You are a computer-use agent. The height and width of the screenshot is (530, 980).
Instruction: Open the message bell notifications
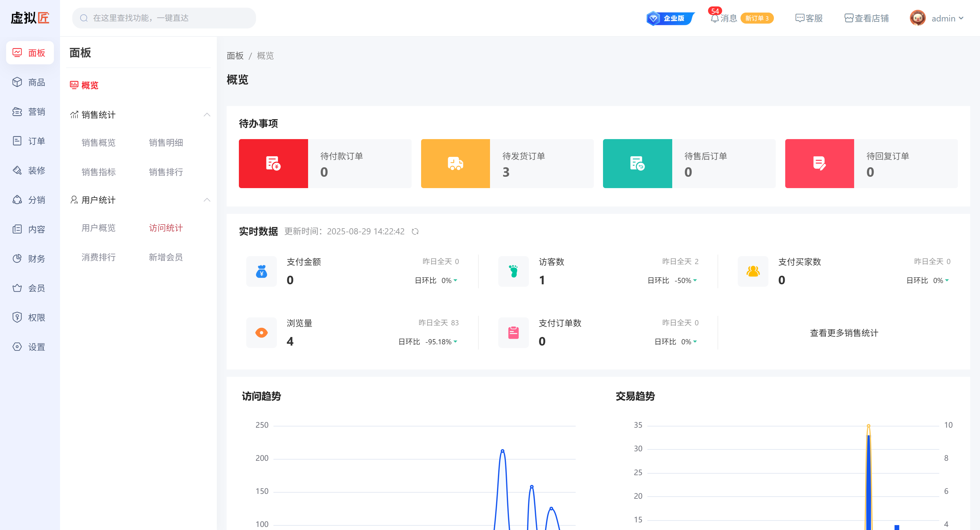[x=715, y=18]
